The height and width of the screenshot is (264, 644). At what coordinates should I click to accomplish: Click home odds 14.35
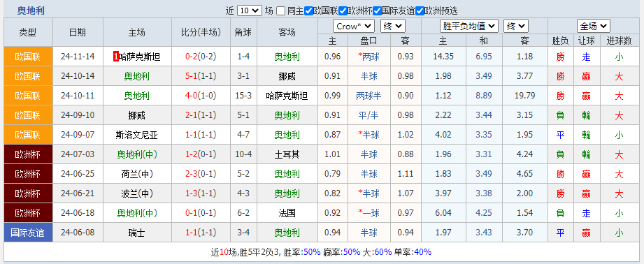443,57
